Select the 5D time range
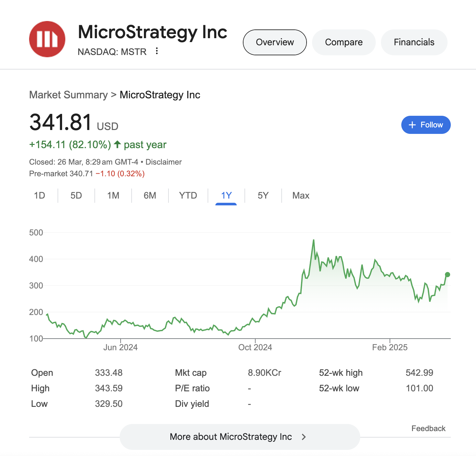 76,196
